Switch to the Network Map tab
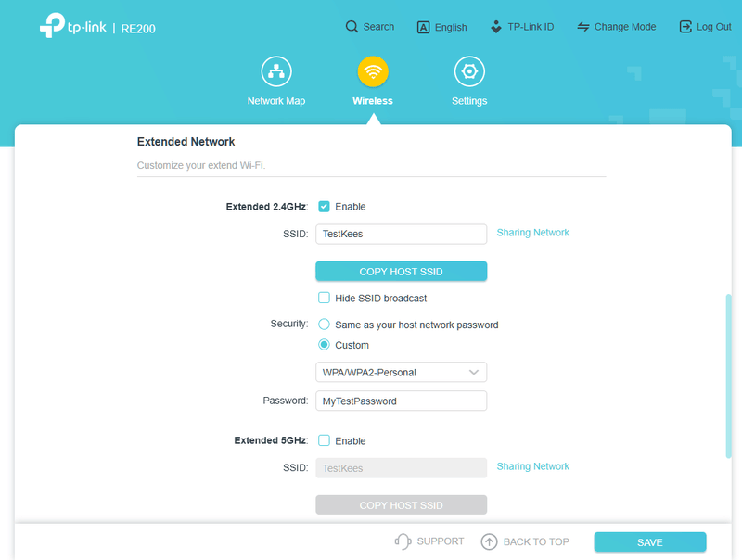Viewport: 742px width, 560px height. pyautogui.click(x=276, y=101)
